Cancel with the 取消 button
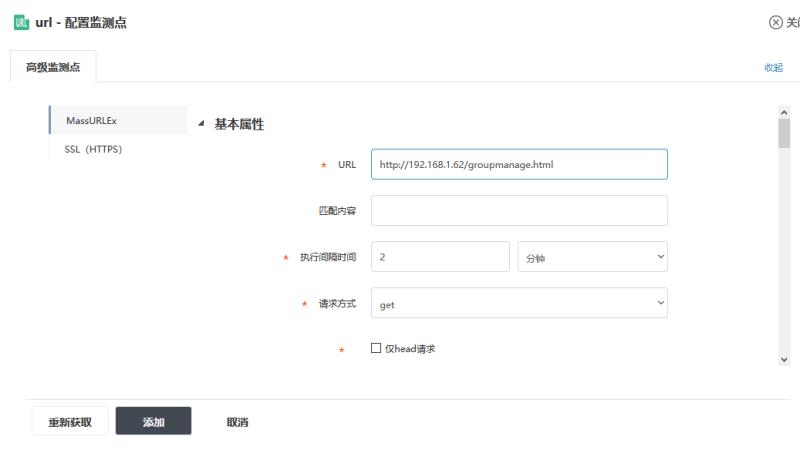Image resolution: width=800 pixels, height=450 pixels. coord(237,422)
